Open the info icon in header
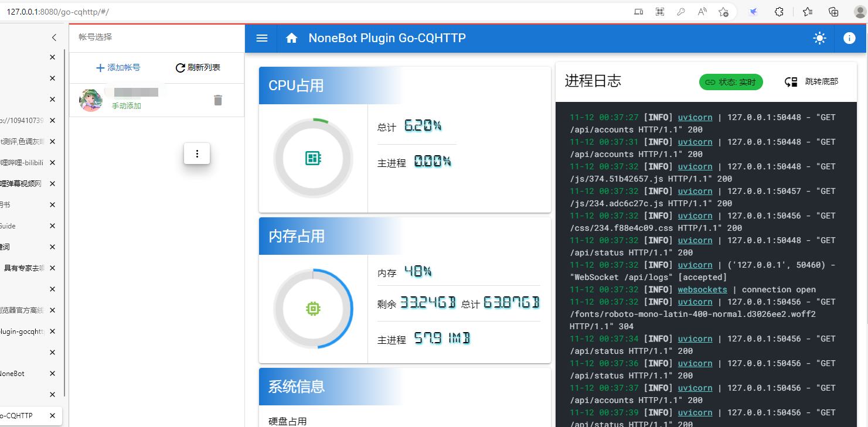 849,38
